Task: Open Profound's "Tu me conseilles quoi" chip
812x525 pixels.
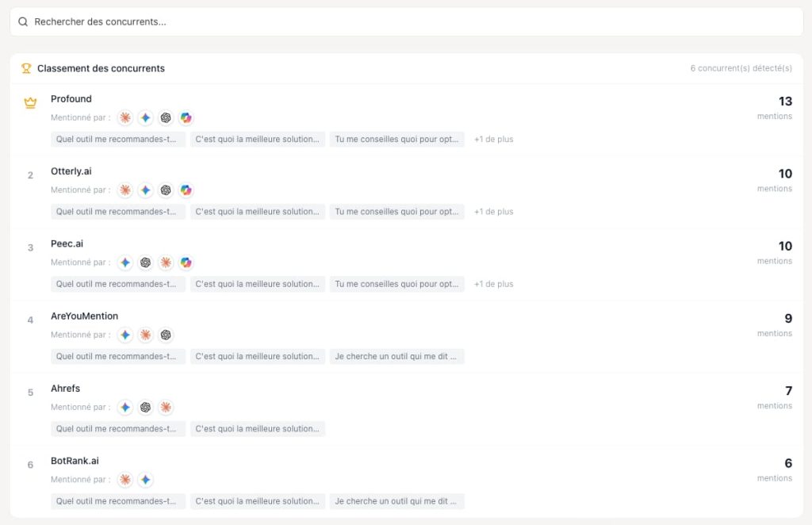Action: click(x=397, y=140)
